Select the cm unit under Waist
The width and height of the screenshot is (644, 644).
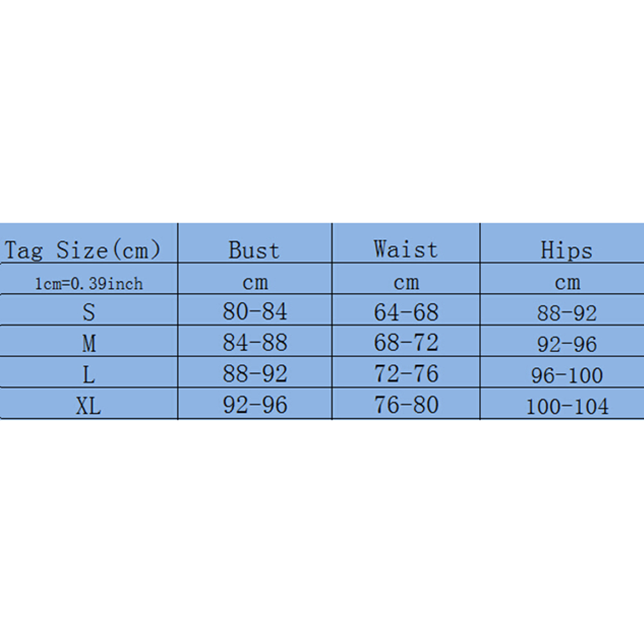tap(406, 282)
